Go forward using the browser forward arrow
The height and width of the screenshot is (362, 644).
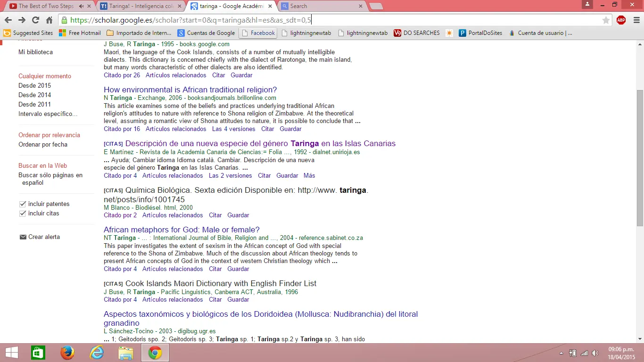[x=22, y=20]
